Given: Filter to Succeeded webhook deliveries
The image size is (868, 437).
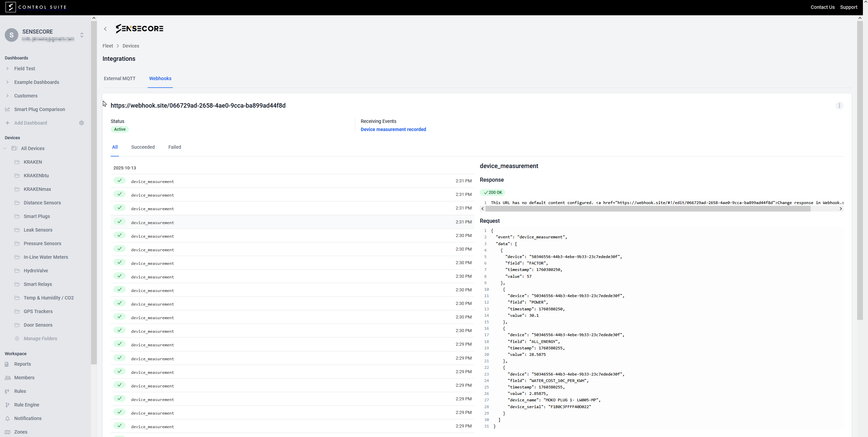Looking at the screenshot, I should [x=143, y=147].
